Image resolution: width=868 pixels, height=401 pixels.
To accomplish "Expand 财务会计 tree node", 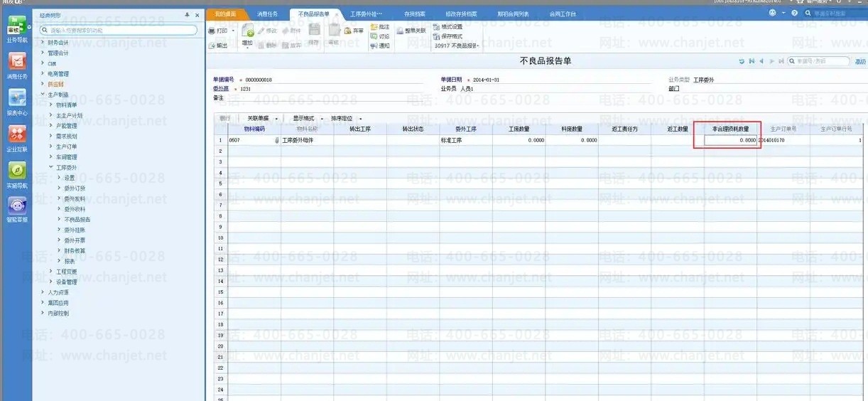I will (x=43, y=43).
